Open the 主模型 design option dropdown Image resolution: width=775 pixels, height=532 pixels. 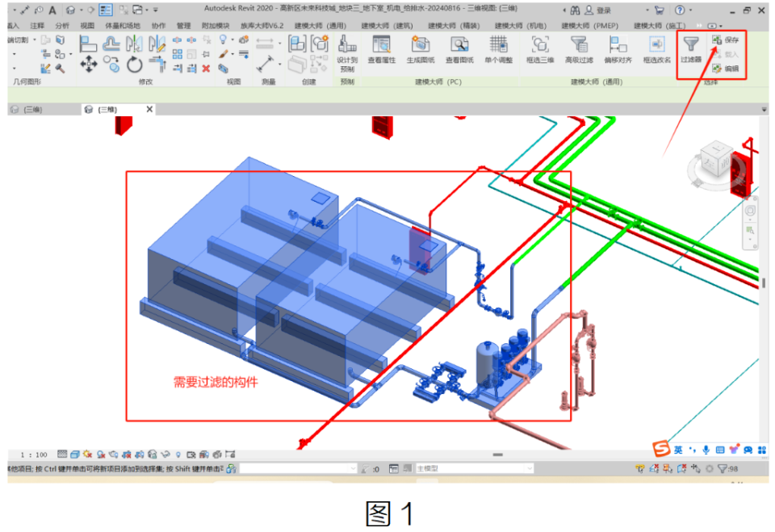[474, 468]
